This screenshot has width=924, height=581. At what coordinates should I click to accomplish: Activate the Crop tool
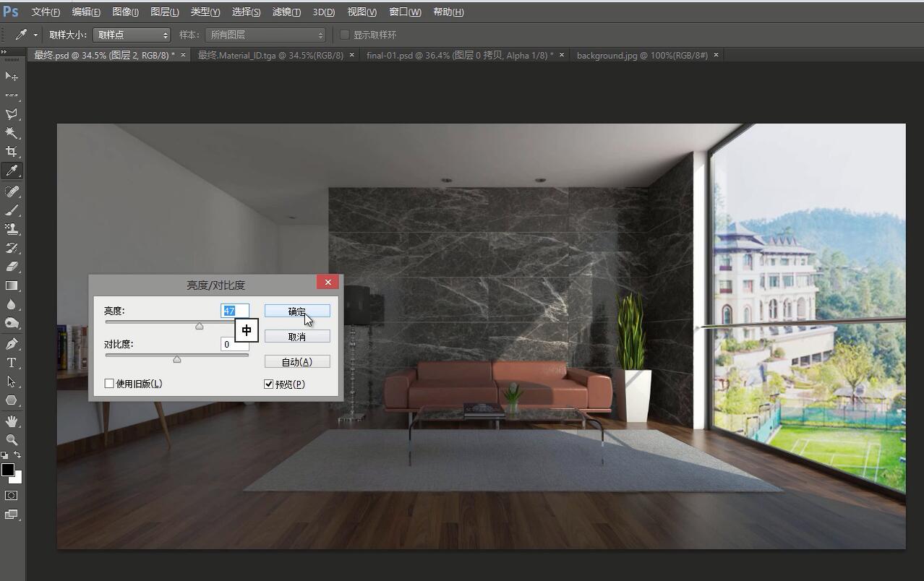[x=12, y=152]
